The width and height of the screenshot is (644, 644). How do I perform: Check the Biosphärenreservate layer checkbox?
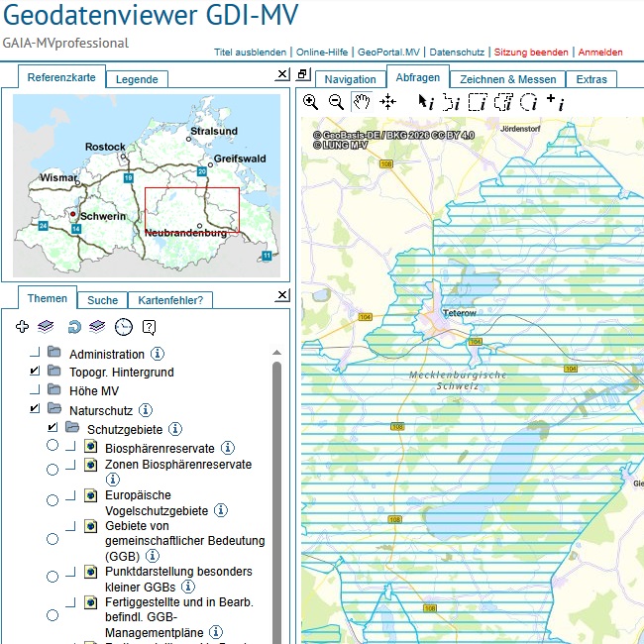71,446
